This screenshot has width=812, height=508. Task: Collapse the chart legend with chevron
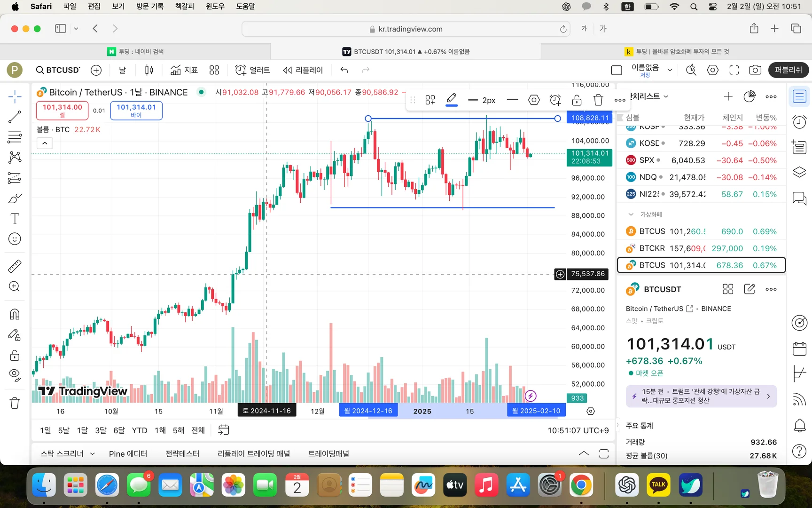45,143
